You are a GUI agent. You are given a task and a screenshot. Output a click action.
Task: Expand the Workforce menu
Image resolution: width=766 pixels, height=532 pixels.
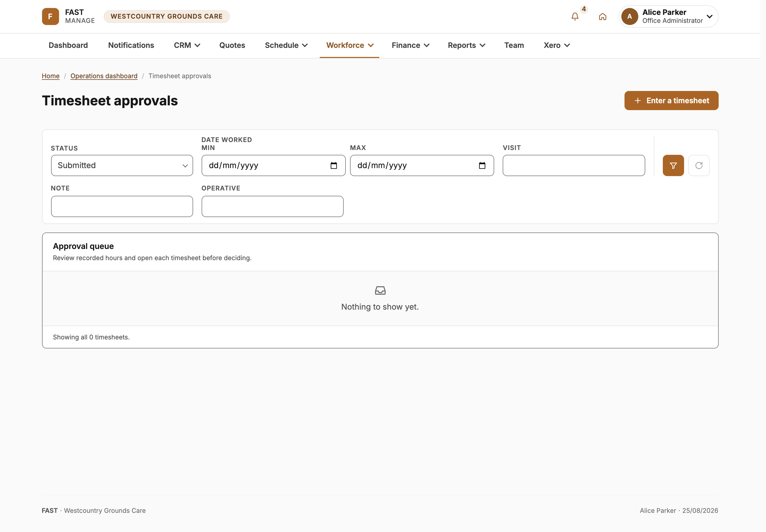click(350, 45)
